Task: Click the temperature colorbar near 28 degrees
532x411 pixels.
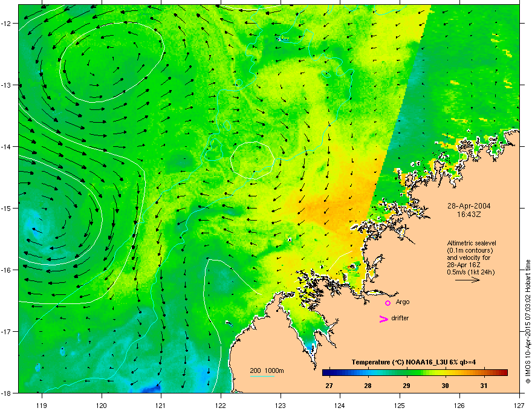Action: [368, 373]
